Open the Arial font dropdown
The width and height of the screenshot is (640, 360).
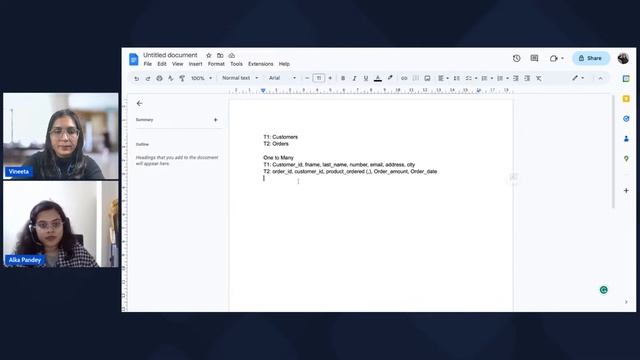tap(282, 78)
